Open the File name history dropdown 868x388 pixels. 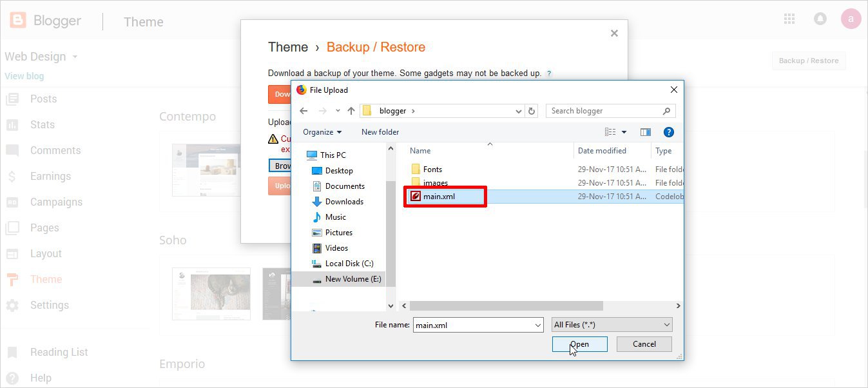tap(538, 325)
